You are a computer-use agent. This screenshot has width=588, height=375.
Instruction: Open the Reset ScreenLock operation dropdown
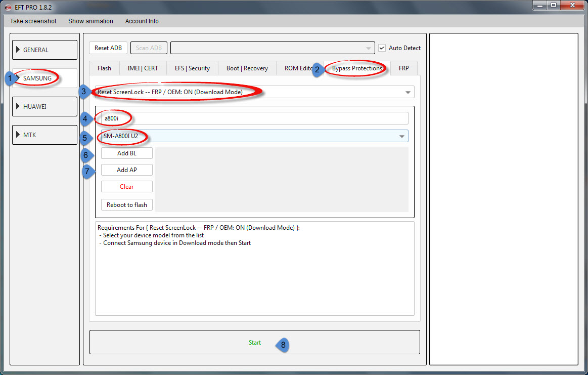click(255, 92)
